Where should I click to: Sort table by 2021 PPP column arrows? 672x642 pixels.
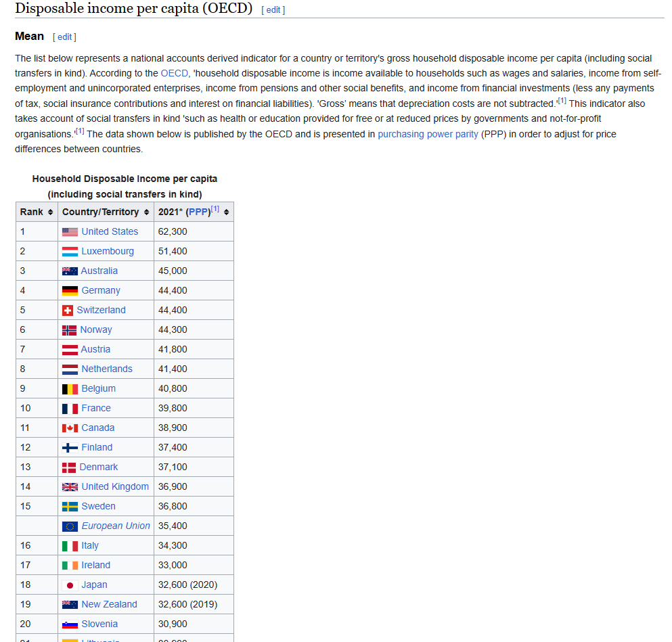pyautogui.click(x=226, y=212)
